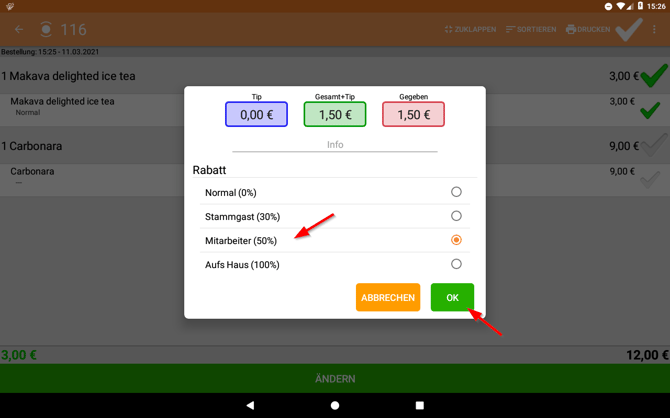Collapse items with Zuklappen
This screenshot has height=418, width=670.
pyautogui.click(x=470, y=30)
